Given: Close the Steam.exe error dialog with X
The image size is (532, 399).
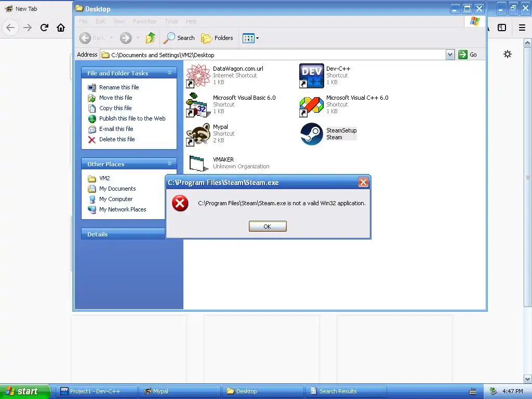Looking at the screenshot, I should [x=363, y=182].
